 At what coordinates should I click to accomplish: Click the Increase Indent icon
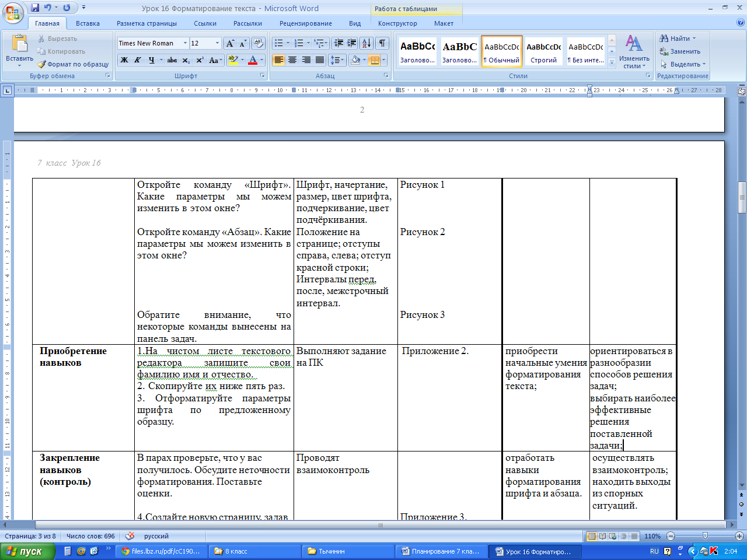pyautogui.click(x=352, y=43)
